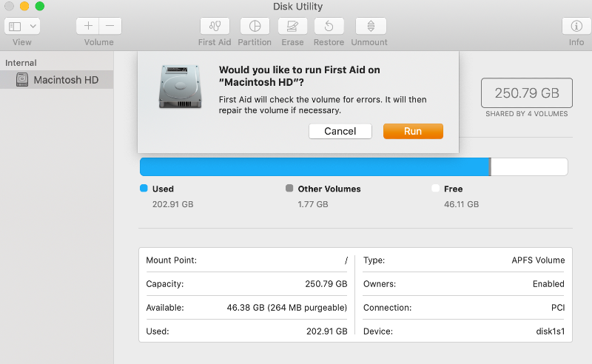Click the Available 46.38 GB value
This screenshot has height=364, width=592.
pos(287,308)
